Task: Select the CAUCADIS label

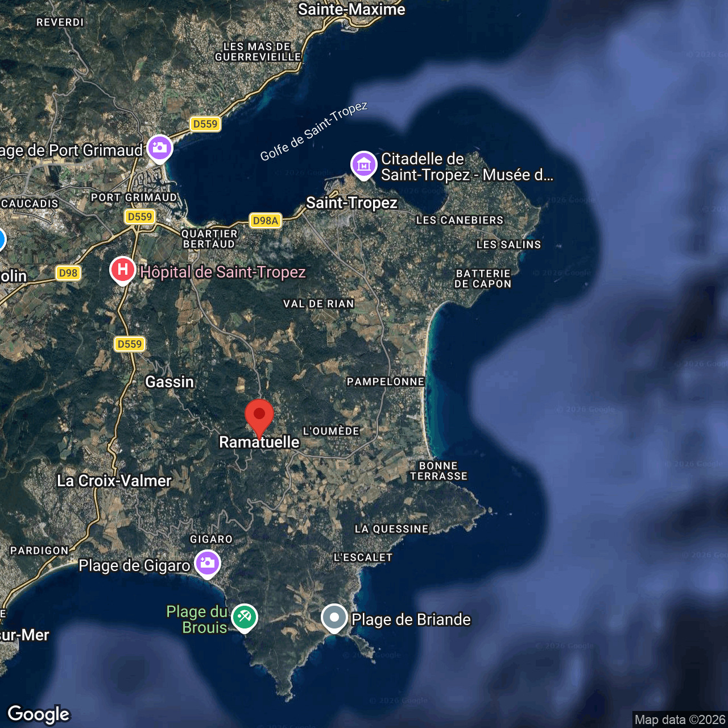Action: click(x=30, y=204)
